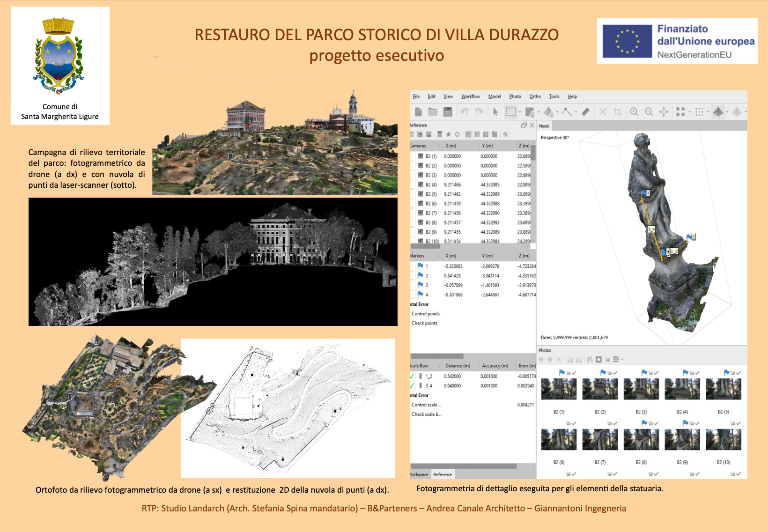Click the Optimize cameras star icon
768x532 pixels.
click(448, 134)
